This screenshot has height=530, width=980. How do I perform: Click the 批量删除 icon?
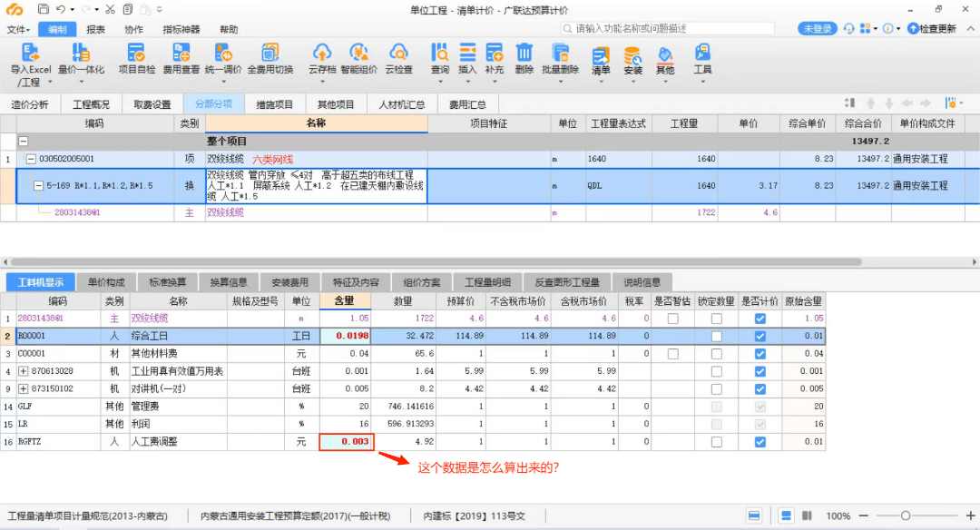(x=560, y=53)
